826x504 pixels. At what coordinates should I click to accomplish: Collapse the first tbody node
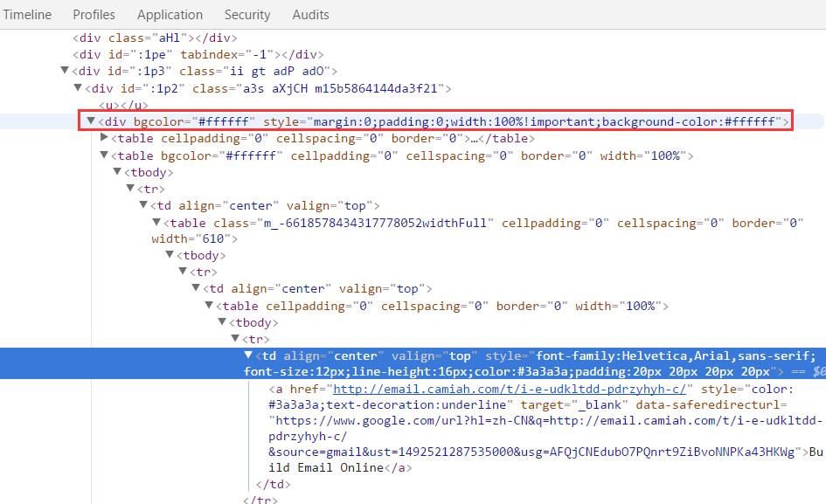tap(117, 172)
